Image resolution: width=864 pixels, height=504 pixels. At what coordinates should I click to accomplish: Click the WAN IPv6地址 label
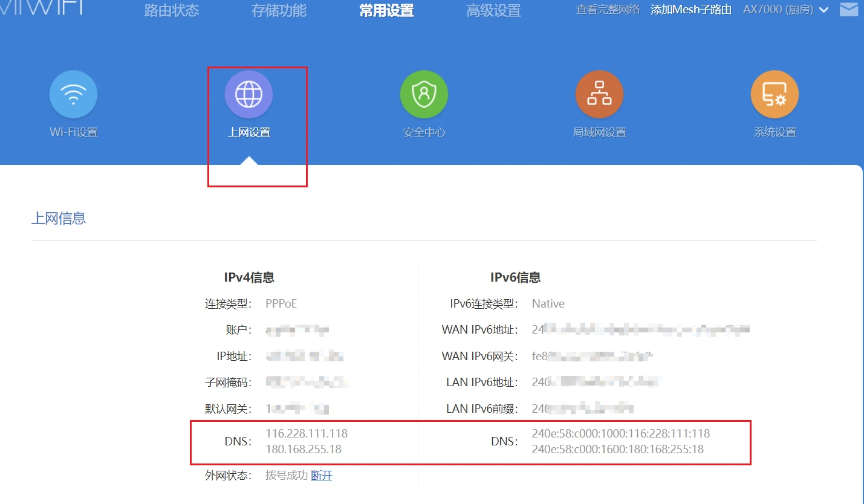pyautogui.click(x=480, y=330)
